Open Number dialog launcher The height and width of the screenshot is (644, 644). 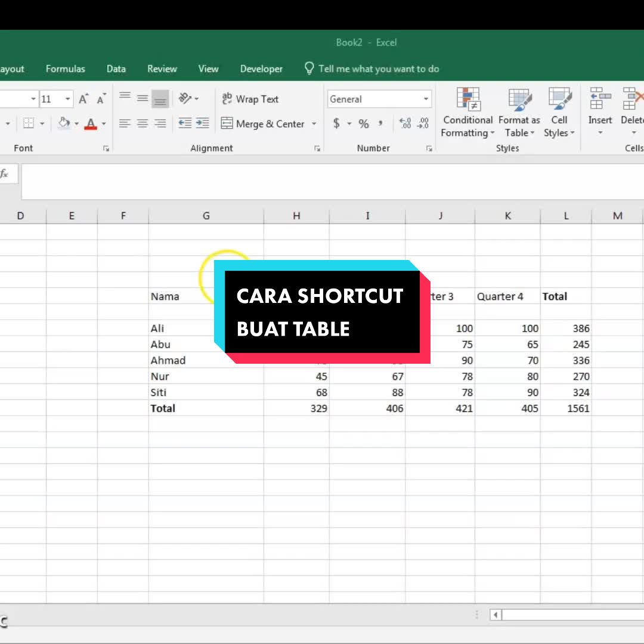[x=429, y=148]
